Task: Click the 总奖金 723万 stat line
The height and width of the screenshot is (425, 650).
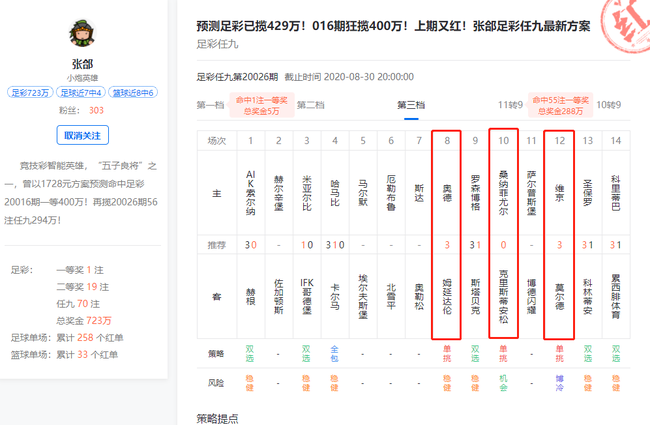Action: point(84,321)
